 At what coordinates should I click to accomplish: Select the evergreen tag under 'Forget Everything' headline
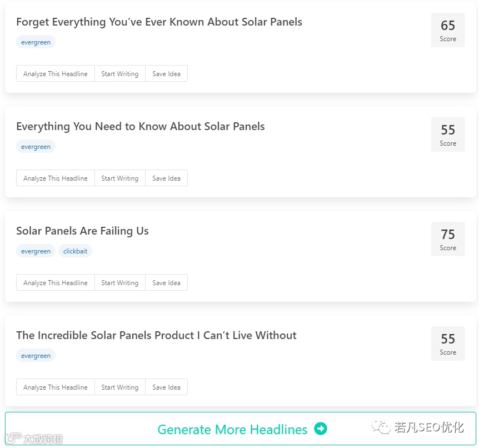point(36,42)
